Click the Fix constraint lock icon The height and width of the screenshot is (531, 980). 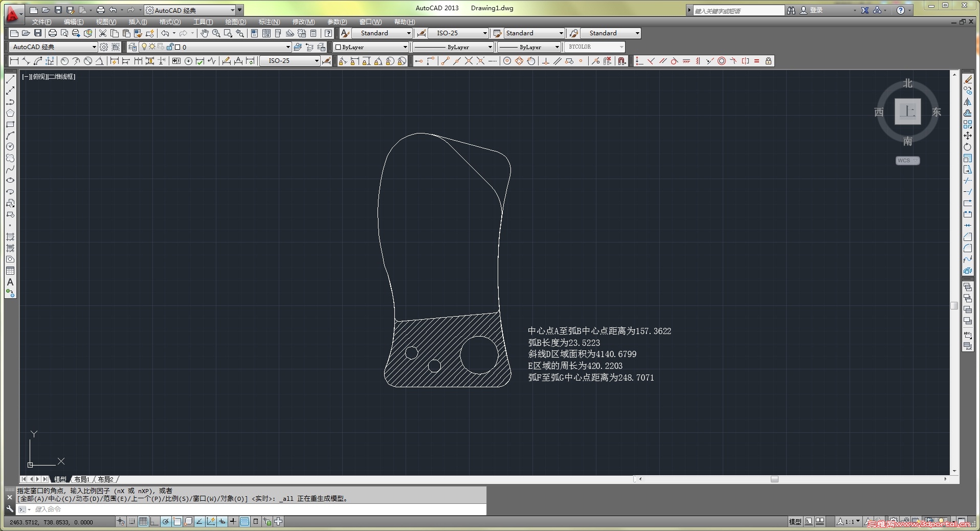(x=768, y=61)
